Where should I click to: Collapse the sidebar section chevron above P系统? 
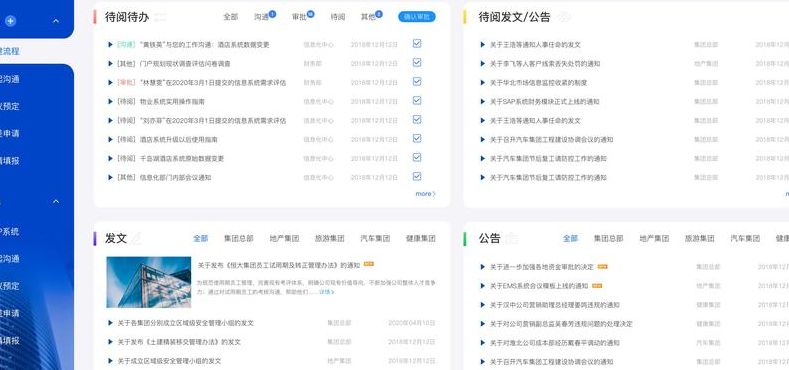56,201
